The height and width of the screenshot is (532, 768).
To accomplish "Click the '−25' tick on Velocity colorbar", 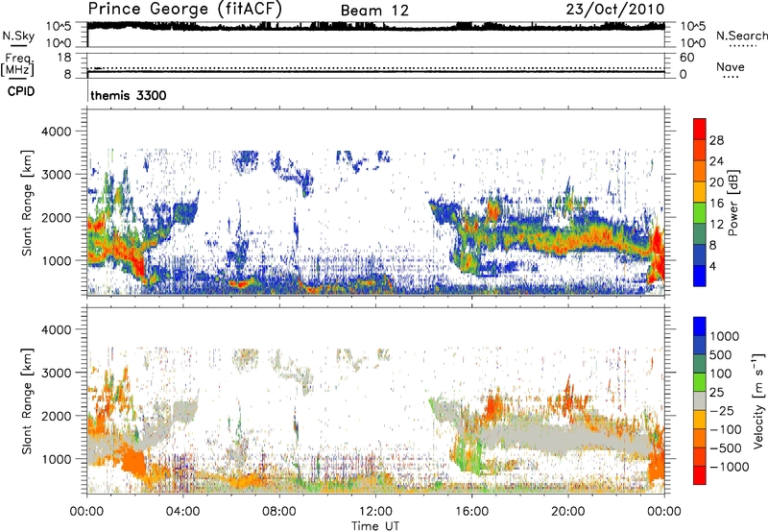I will coord(722,410).
